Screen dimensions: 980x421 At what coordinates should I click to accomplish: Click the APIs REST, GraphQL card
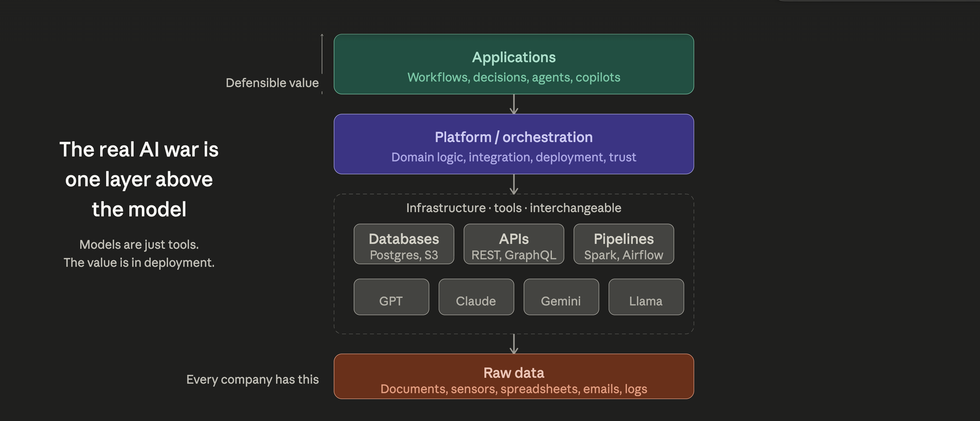click(x=514, y=244)
